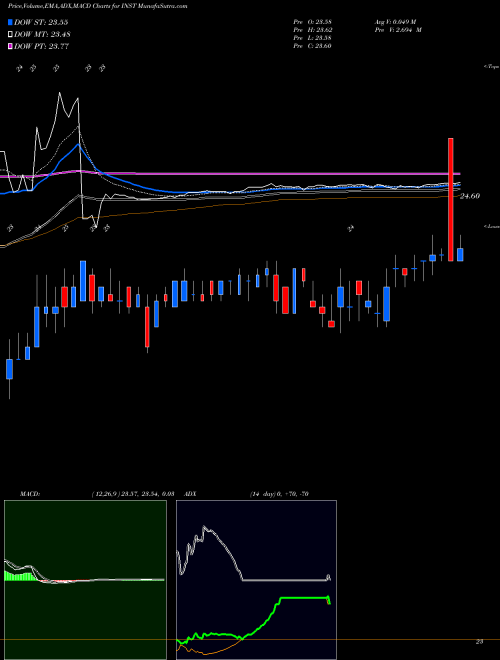Click the 'Pre O: 23.58' value

(313, 21)
